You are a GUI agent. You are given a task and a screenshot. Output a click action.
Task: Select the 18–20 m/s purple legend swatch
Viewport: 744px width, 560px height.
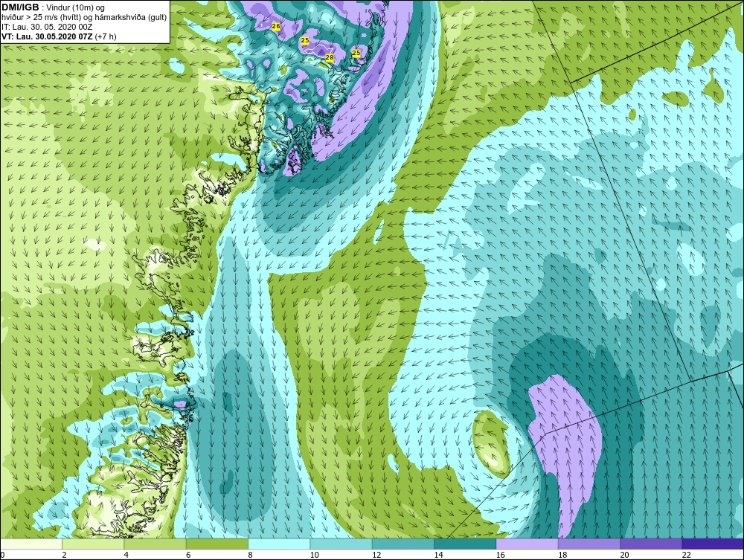pos(589,544)
